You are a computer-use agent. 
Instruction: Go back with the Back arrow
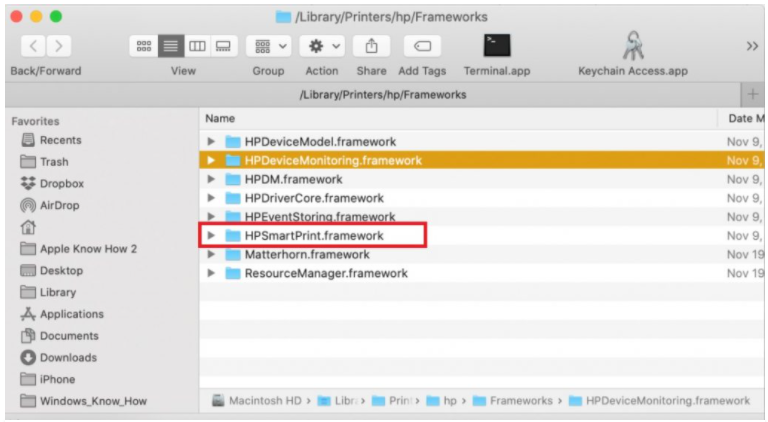pyautogui.click(x=32, y=46)
